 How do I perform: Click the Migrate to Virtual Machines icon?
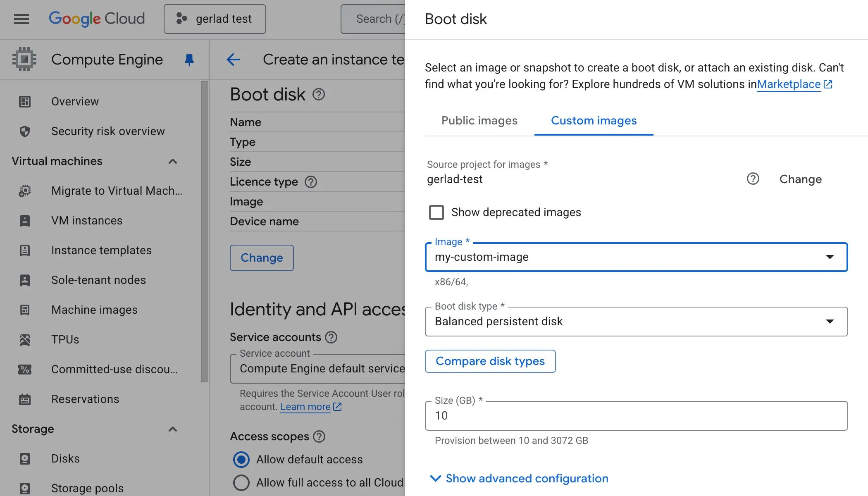click(x=25, y=191)
